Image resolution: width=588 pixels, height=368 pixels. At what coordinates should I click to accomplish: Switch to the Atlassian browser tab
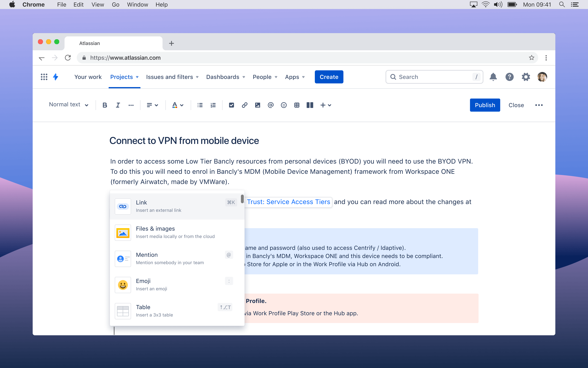(x=114, y=43)
